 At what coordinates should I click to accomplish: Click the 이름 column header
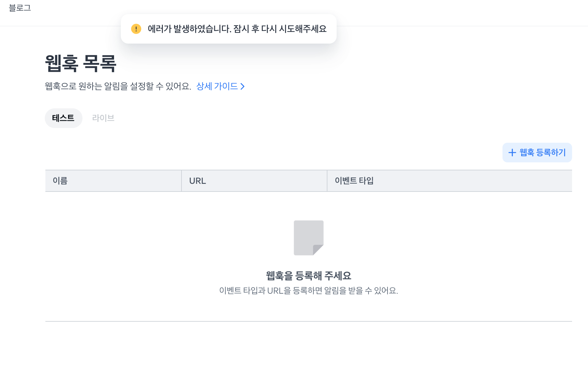60,181
